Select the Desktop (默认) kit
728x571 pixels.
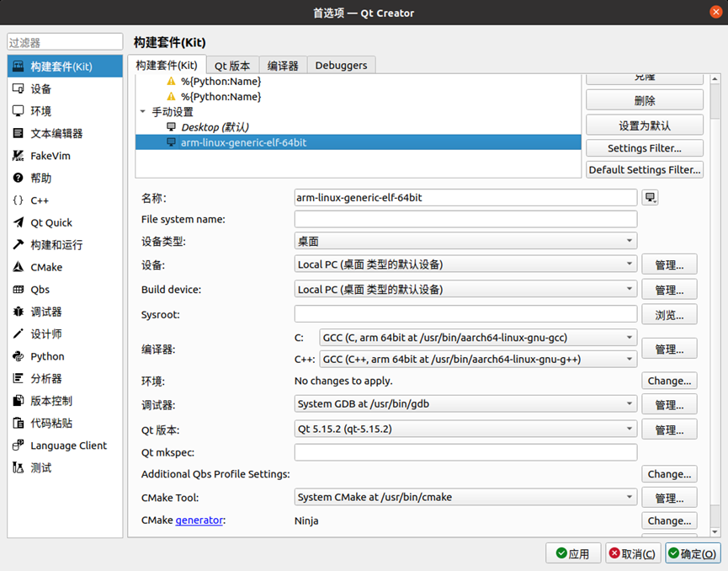215,127
